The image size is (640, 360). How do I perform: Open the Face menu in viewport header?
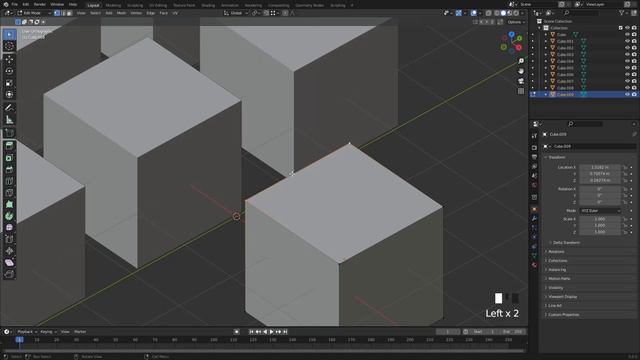click(164, 13)
